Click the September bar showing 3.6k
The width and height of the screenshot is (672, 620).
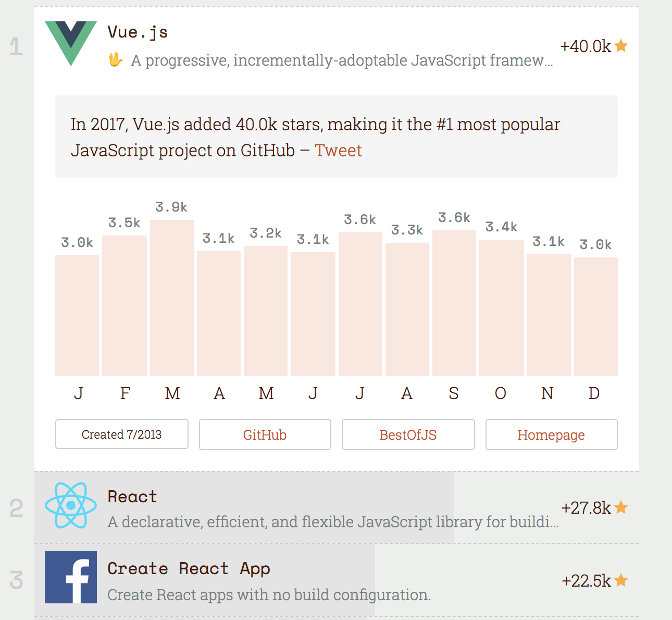[454, 303]
